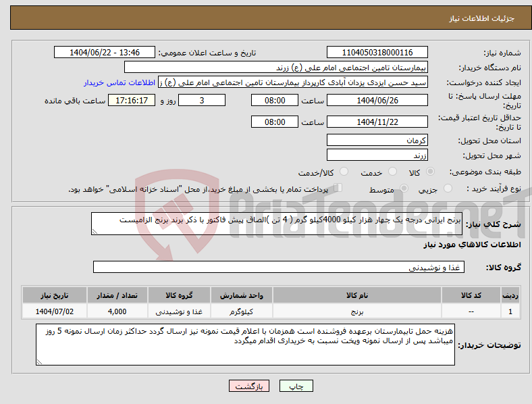Click the delivery province field کرمان
This screenshot has height=404, width=532.
377,140
